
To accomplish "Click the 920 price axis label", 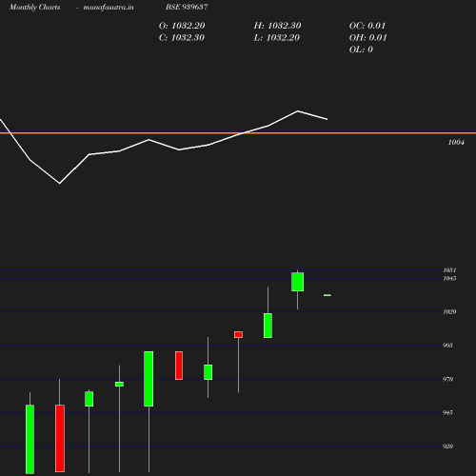I will pos(447,446).
